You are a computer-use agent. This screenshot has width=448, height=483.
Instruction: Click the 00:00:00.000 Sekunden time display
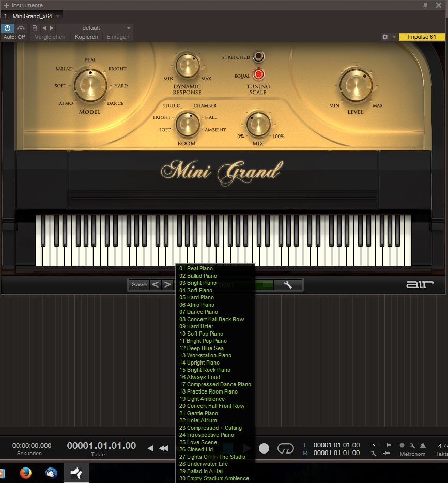pos(32,446)
